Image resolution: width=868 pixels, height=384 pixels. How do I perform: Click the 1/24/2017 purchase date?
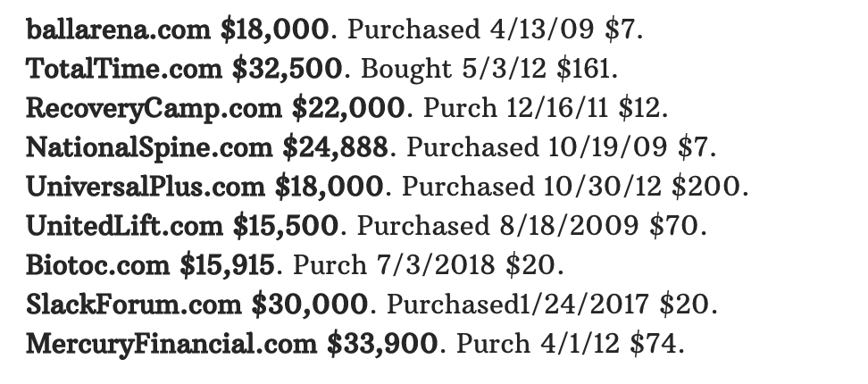(582, 305)
